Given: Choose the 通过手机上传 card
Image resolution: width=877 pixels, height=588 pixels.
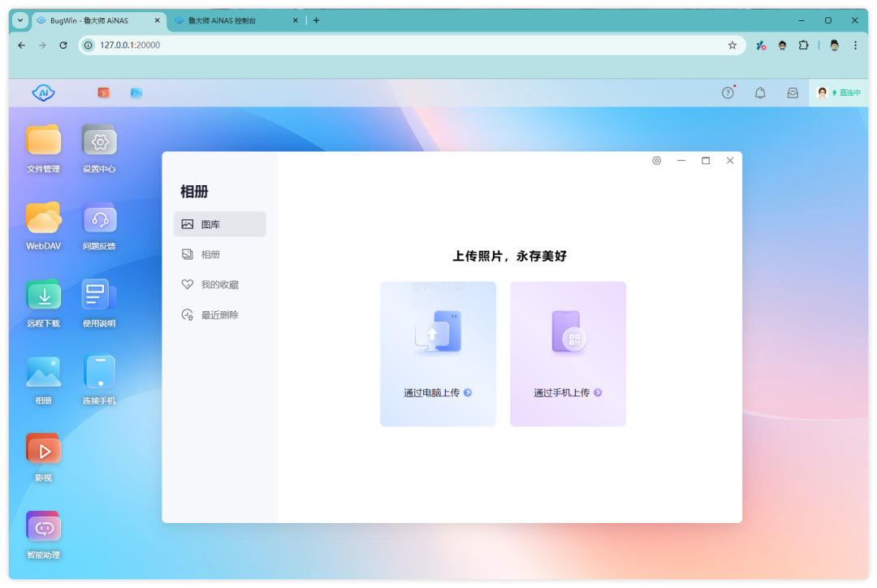Looking at the screenshot, I should (x=568, y=353).
